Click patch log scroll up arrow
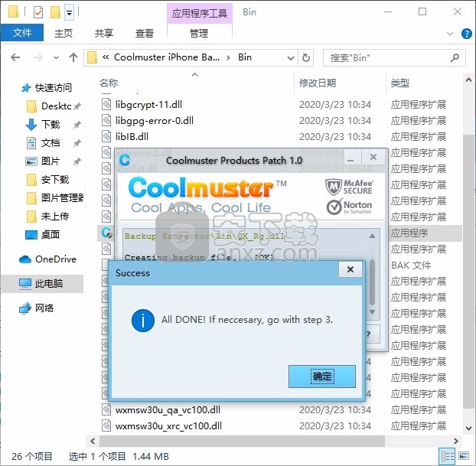Viewport: 476px width, 466px height. 373,236
